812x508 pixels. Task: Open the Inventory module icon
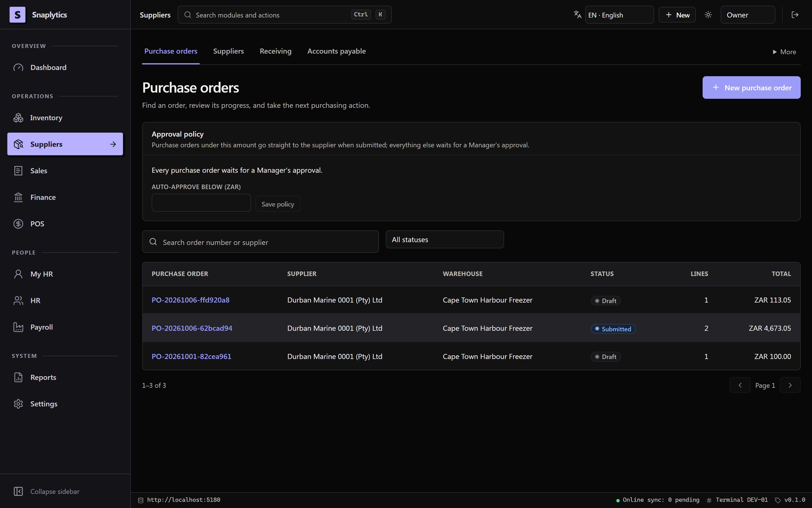18,117
